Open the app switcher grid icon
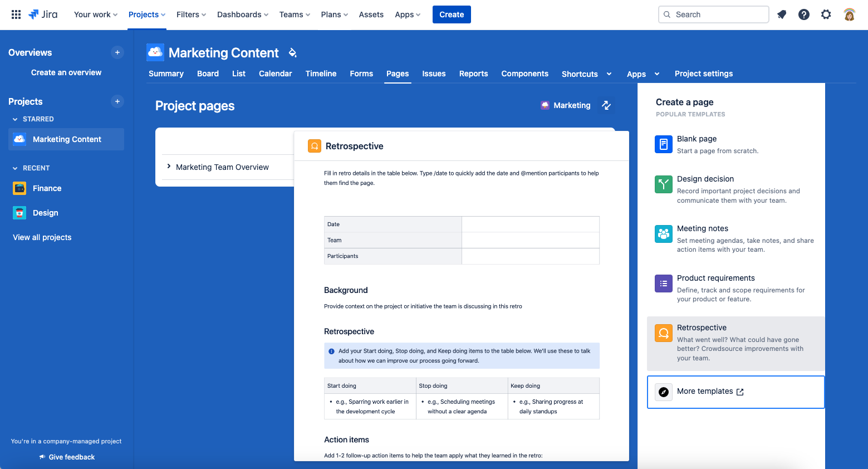Viewport: 868px width, 469px height. (x=16, y=14)
